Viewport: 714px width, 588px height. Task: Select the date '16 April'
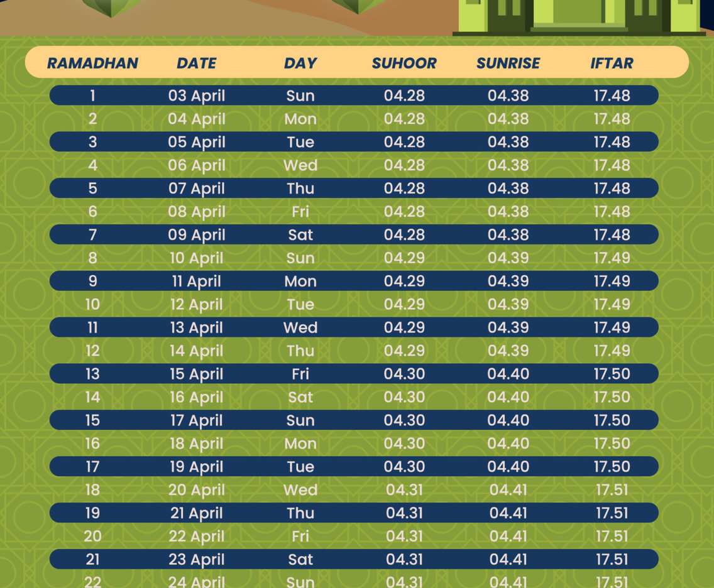(x=196, y=397)
